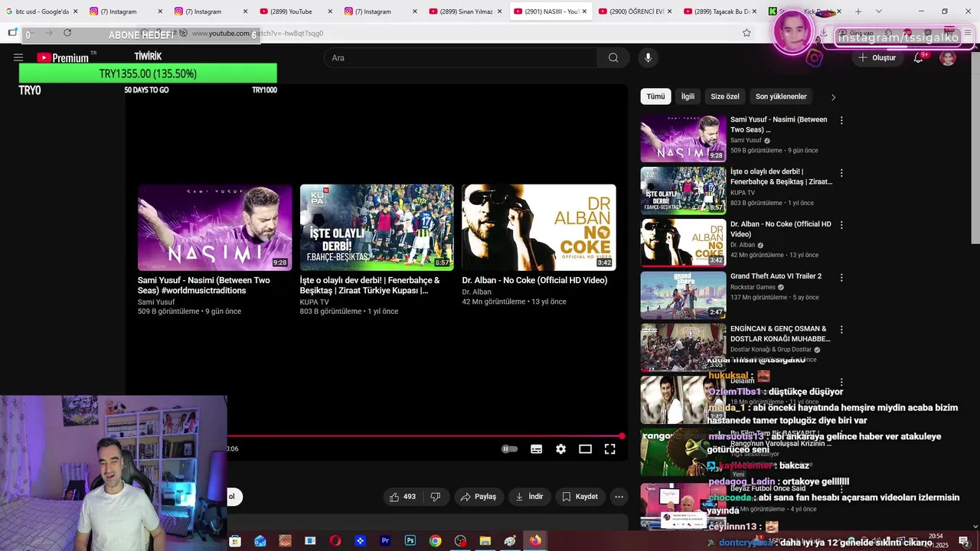The image size is (980, 551).
Task: Click the Oluştur create button
Action: 877,58
